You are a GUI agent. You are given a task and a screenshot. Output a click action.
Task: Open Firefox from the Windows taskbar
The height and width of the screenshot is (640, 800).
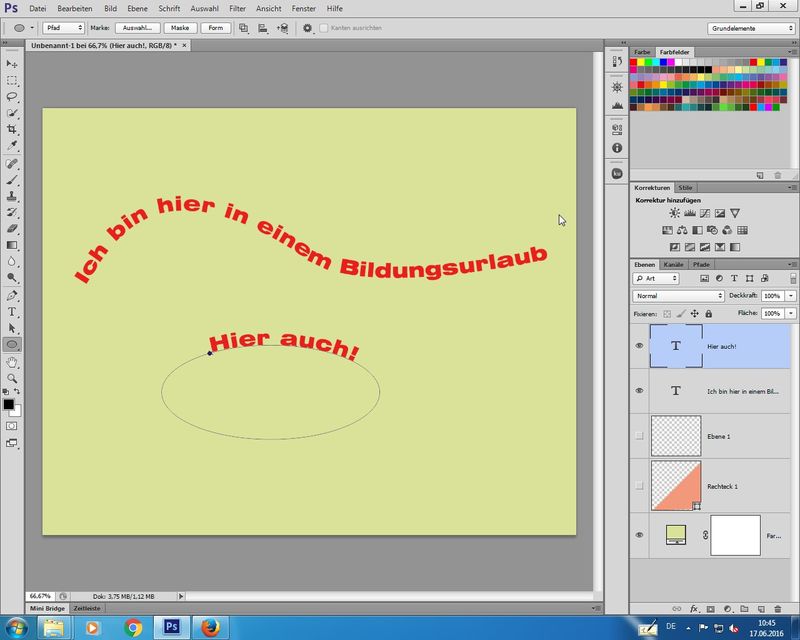209,627
